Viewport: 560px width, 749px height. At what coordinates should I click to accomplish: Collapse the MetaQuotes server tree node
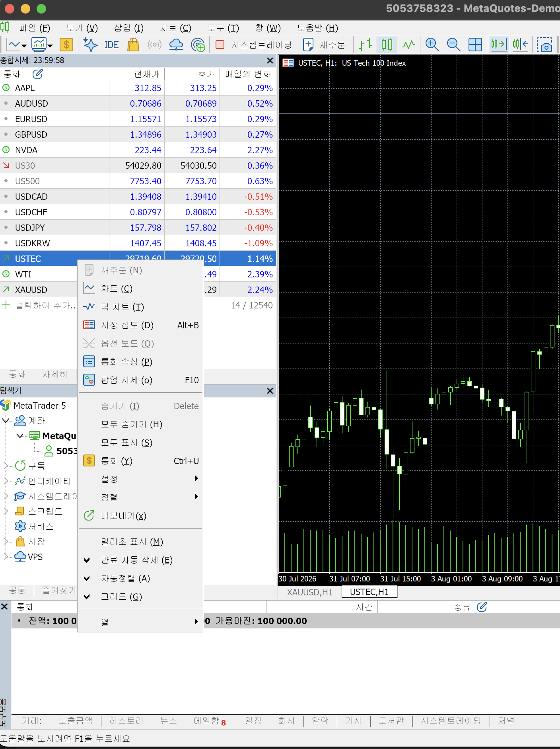pyautogui.click(x=20, y=436)
